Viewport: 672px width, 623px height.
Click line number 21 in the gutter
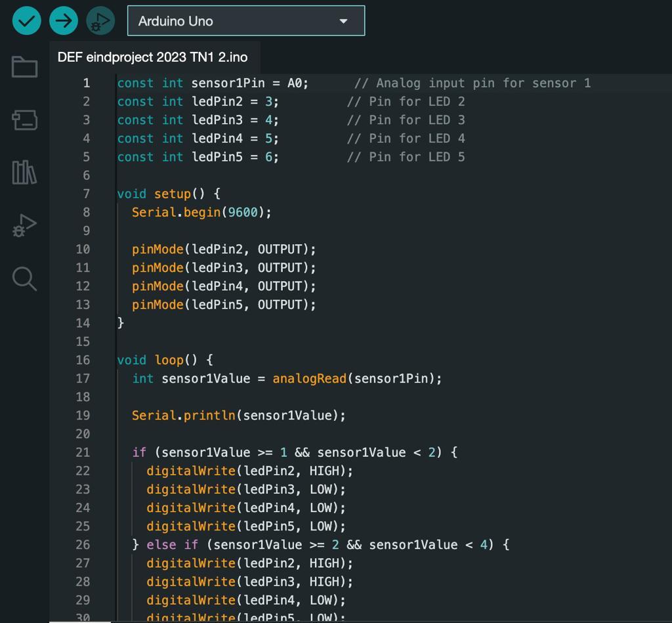click(x=83, y=452)
